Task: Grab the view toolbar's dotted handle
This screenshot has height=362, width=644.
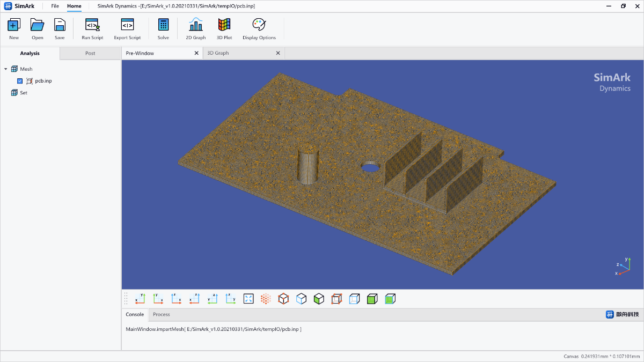Action: click(126, 299)
